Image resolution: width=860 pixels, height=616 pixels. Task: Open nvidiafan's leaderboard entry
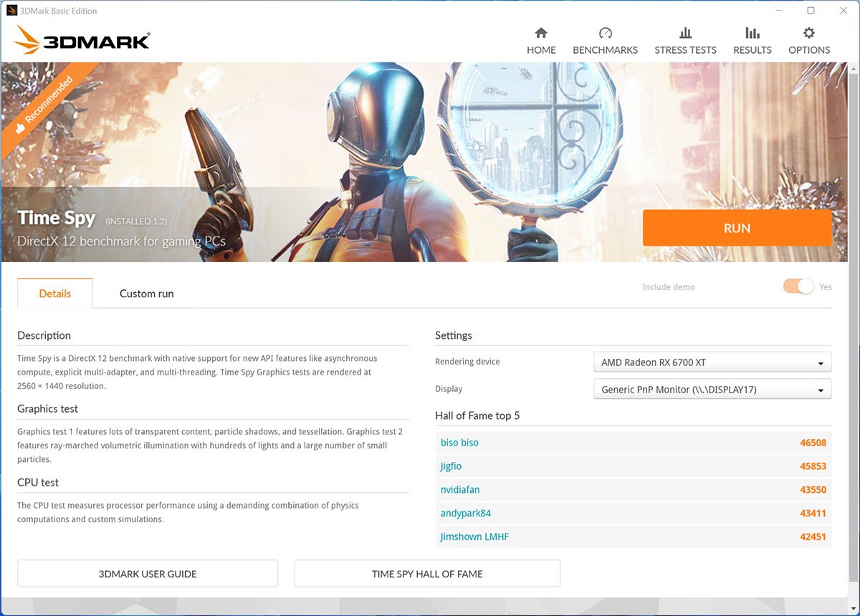460,490
